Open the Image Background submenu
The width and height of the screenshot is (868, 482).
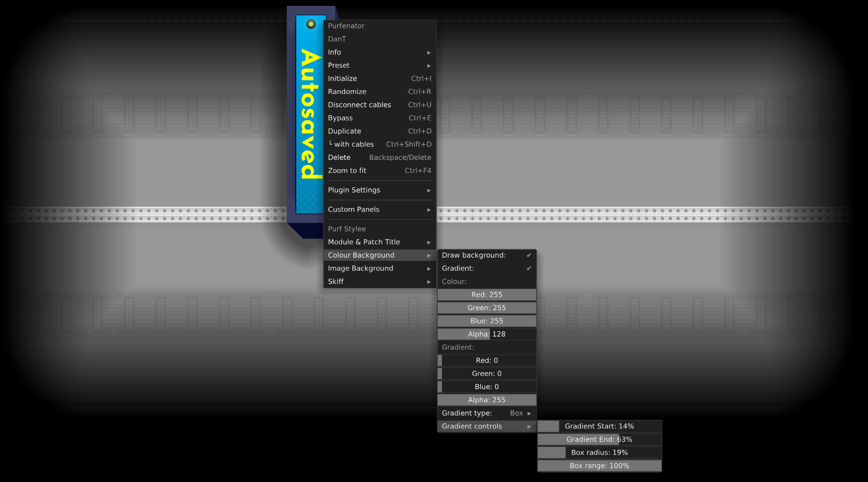[x=379, y=268]
